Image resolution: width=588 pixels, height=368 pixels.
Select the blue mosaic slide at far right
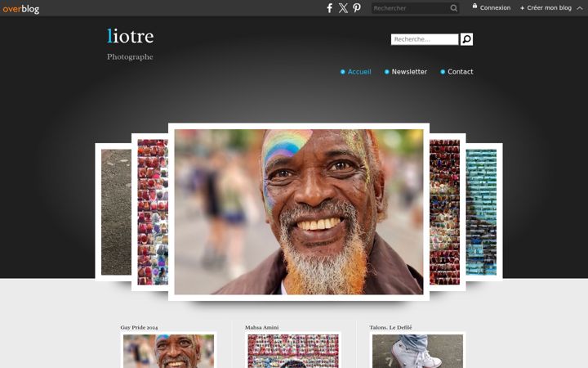pyautogui.click(x=484, y=212)
